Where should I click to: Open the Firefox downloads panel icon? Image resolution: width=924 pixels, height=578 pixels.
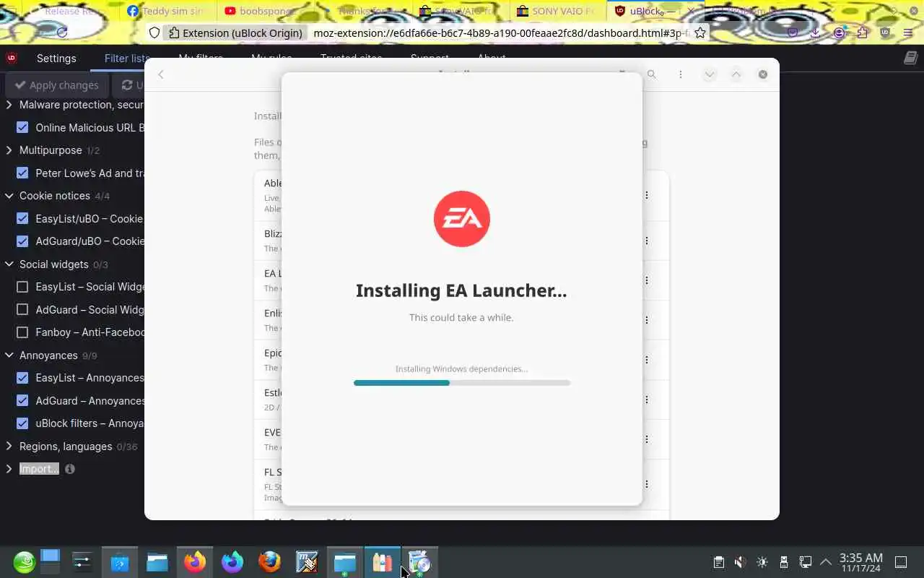(x=815, y=33)
